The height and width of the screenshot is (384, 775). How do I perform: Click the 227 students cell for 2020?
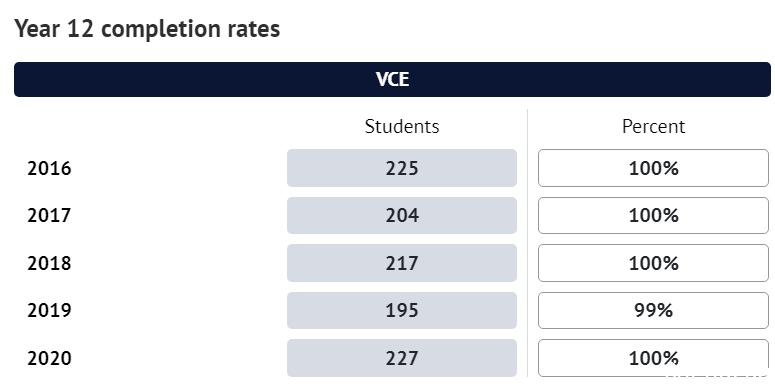tap(402, 358)
